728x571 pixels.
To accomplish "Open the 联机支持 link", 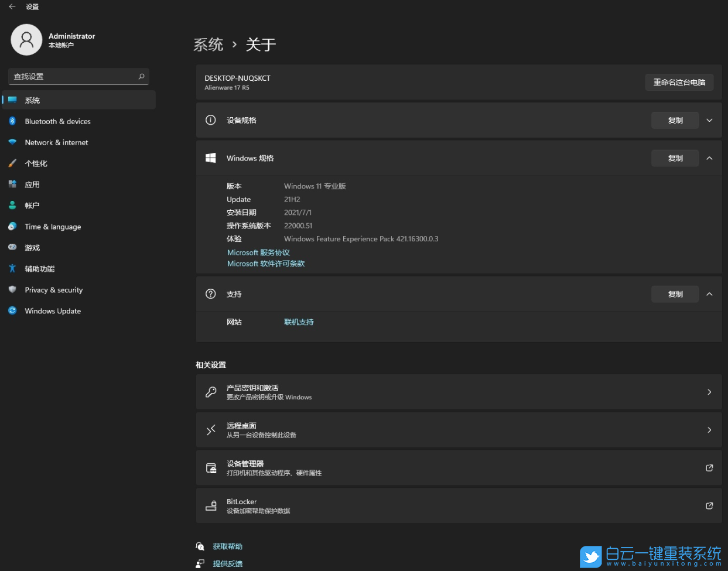I will (299, 322).
